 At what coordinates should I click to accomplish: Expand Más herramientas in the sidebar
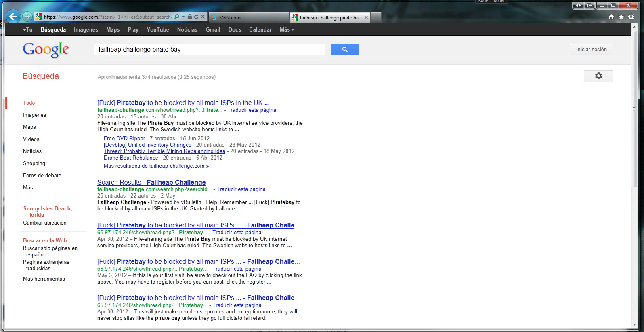(44, 279)
